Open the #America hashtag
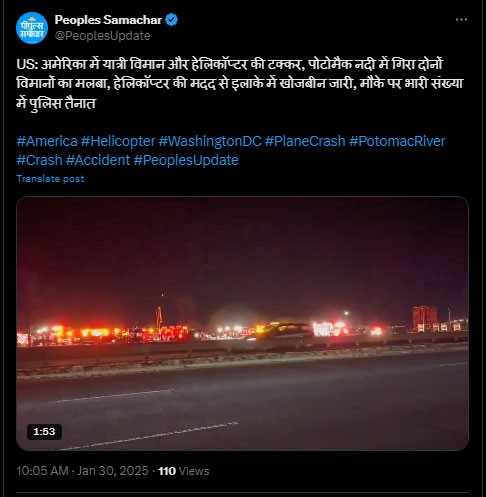Viewport: 486px width, 497px height. point(47,141)
